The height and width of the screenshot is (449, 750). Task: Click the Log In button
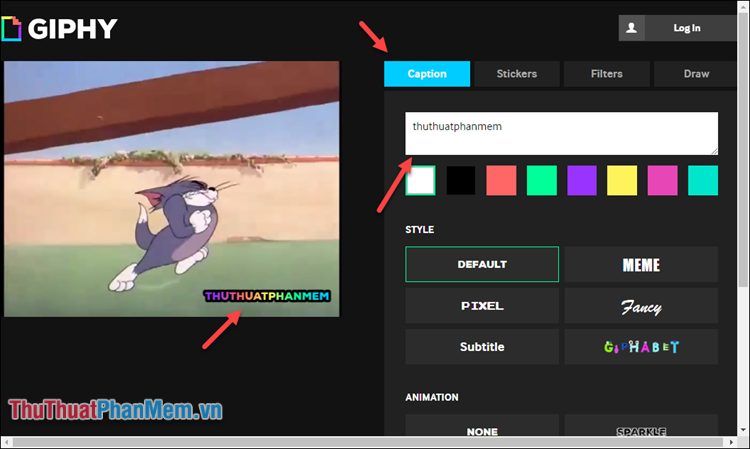[x=687, y=28]
